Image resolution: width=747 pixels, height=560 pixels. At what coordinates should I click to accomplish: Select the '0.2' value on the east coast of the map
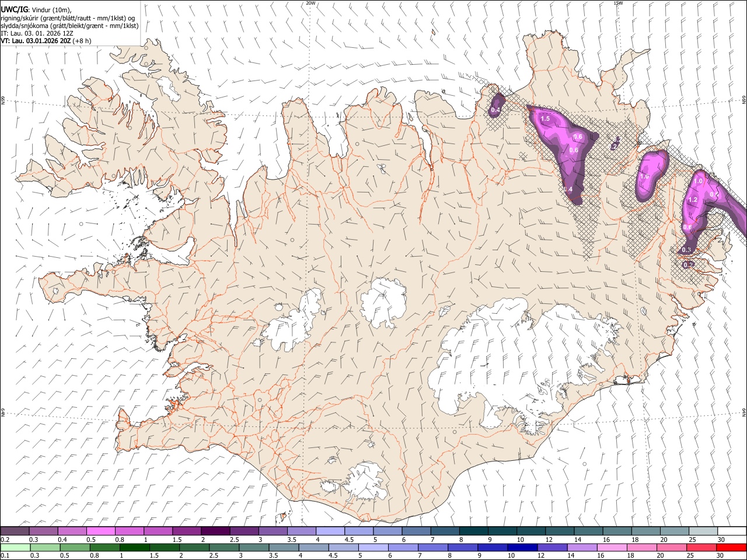(x=687, y=264)
